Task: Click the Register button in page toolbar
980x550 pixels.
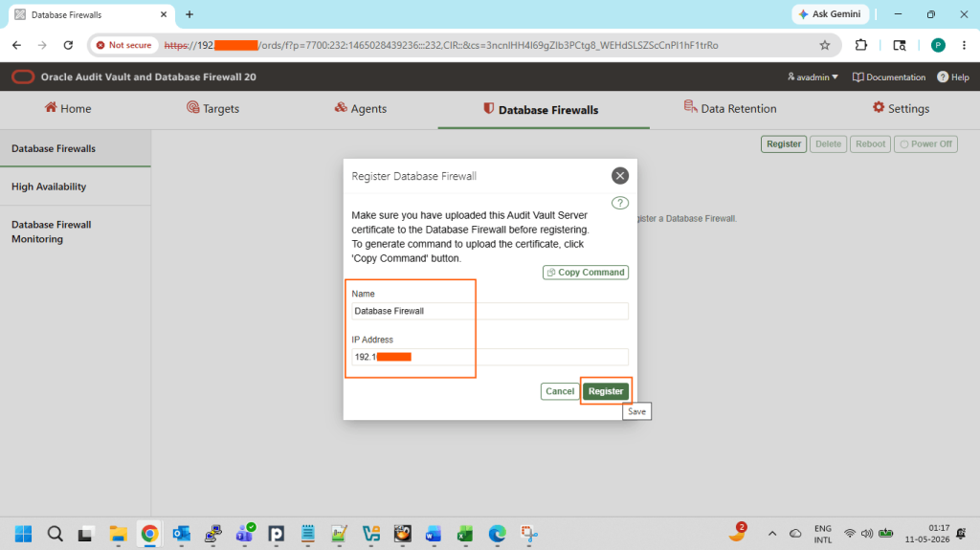Action: (x=783, y=143)
